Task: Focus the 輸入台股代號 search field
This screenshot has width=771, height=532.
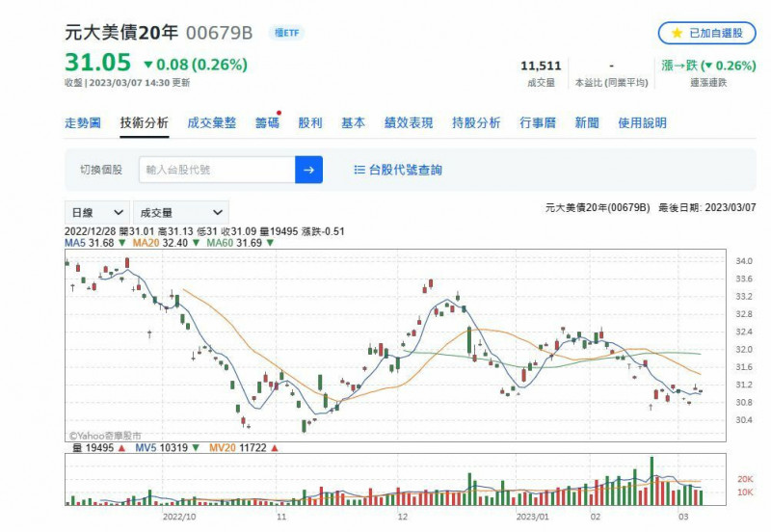Action: coord(217,170)
